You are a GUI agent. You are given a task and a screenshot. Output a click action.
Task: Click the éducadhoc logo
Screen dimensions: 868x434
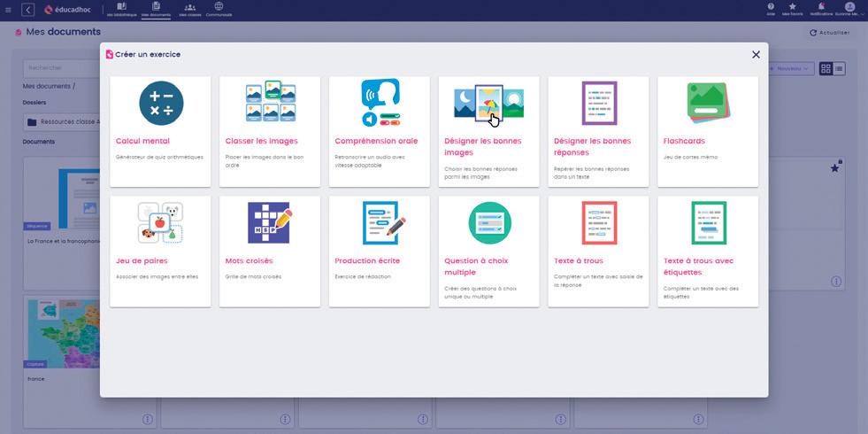coord(67,10)
